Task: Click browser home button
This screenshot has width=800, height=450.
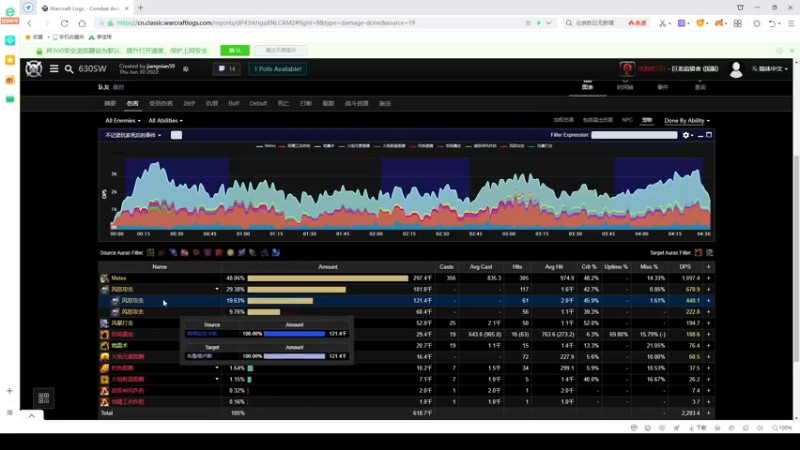Action: [x=82, y=23]
